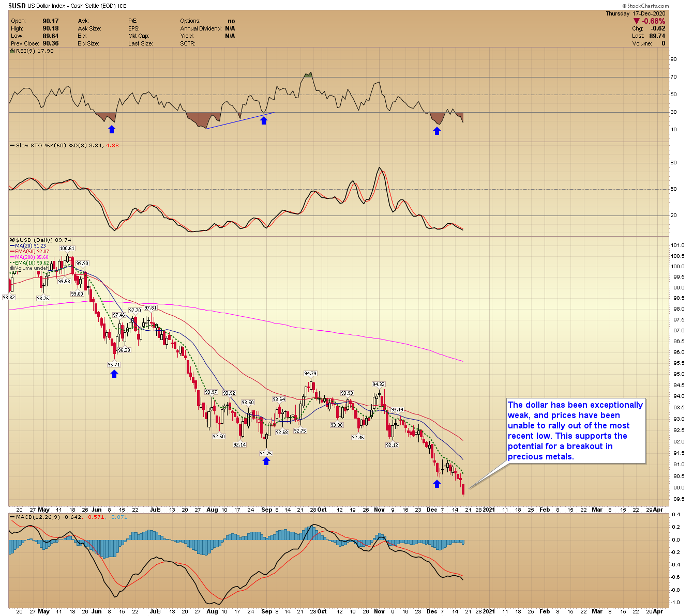Click the candlestick icon before $USD (Daily)
Screen dimensions: 693x616
[12, 240]
